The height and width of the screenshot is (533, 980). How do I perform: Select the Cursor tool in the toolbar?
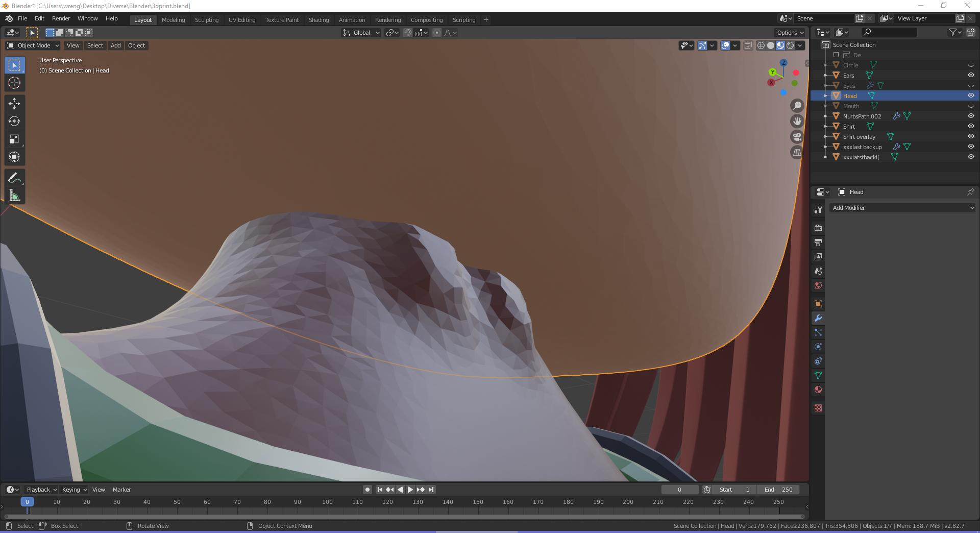point(14,83)
